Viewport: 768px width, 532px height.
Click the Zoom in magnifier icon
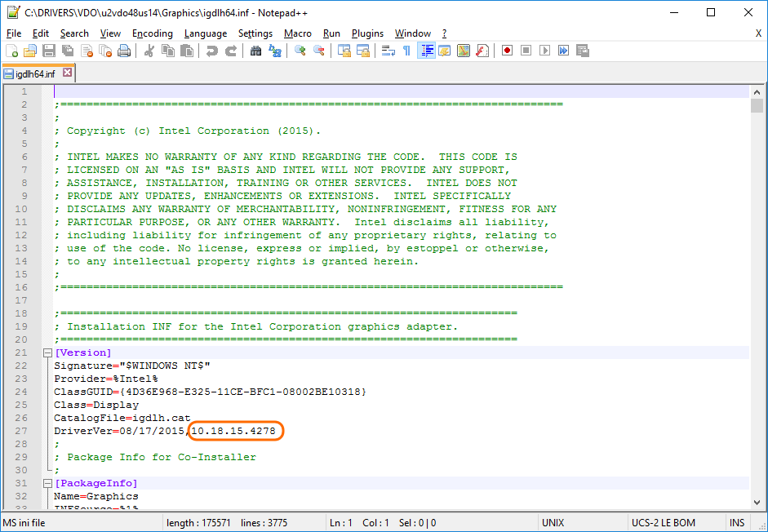coord(300,51)
